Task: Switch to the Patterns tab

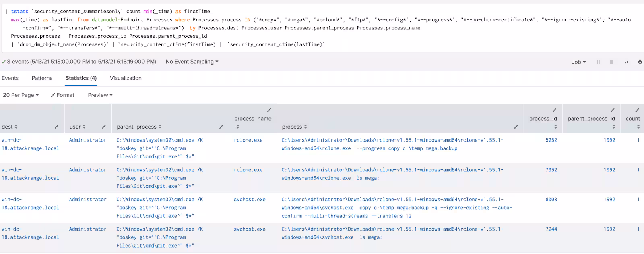Action: pyautogui.click(x=42, y=78)
